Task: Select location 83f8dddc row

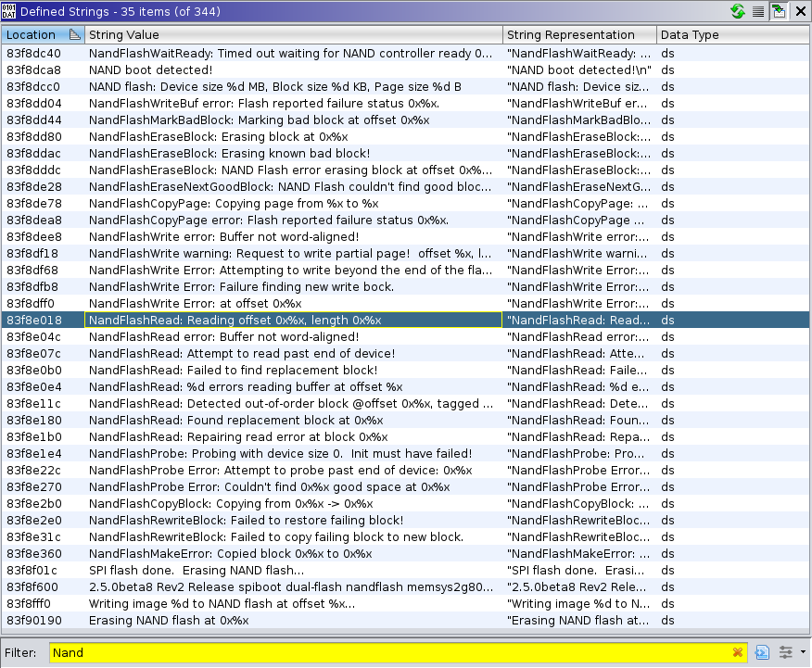Action: click(405, 170)
